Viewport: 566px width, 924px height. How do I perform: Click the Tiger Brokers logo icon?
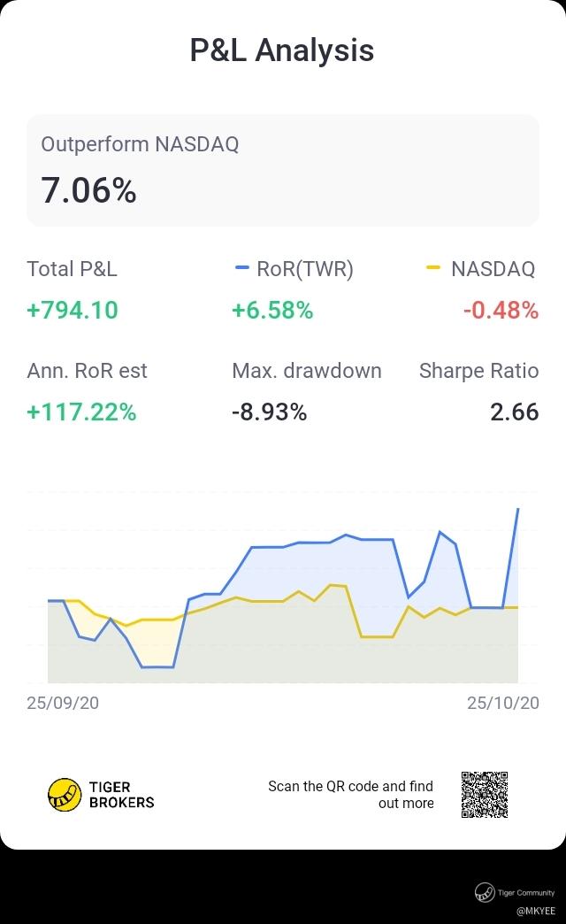pos(64,794)
